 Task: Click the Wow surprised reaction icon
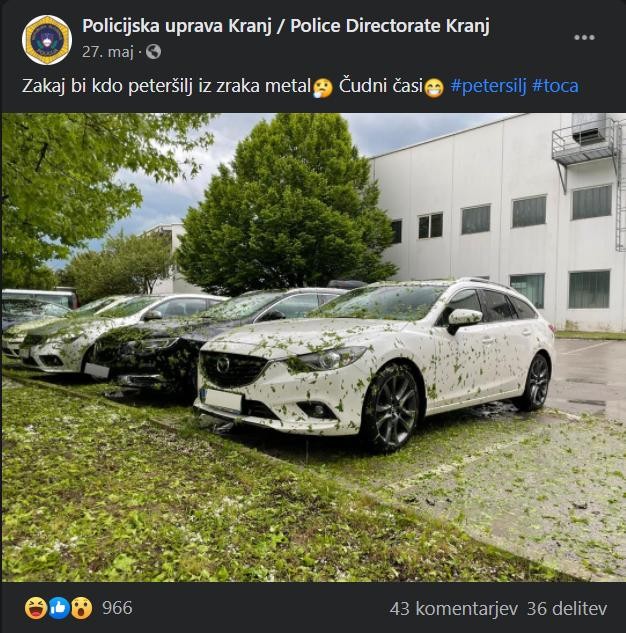pos(82,608)
